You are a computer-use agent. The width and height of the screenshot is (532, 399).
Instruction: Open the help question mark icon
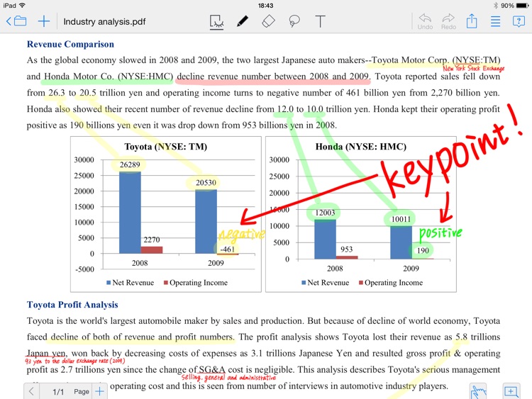tap(519, 21)
